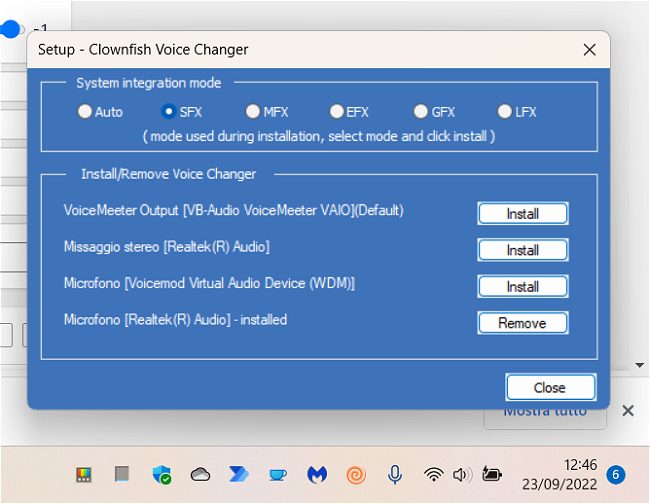This screenshot has width=650, height=504.
Task: Click the Close button in Setup dialog
Action: coord(551,388)
